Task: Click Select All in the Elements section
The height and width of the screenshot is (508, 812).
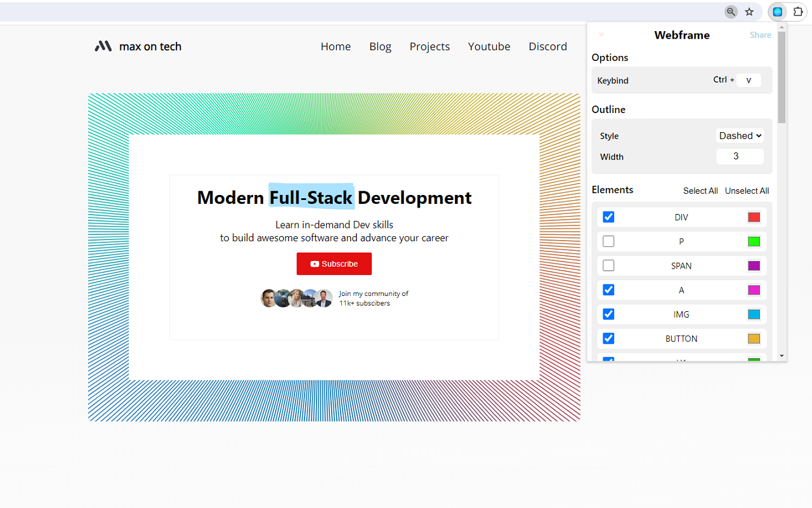Action: click(700, 190)
